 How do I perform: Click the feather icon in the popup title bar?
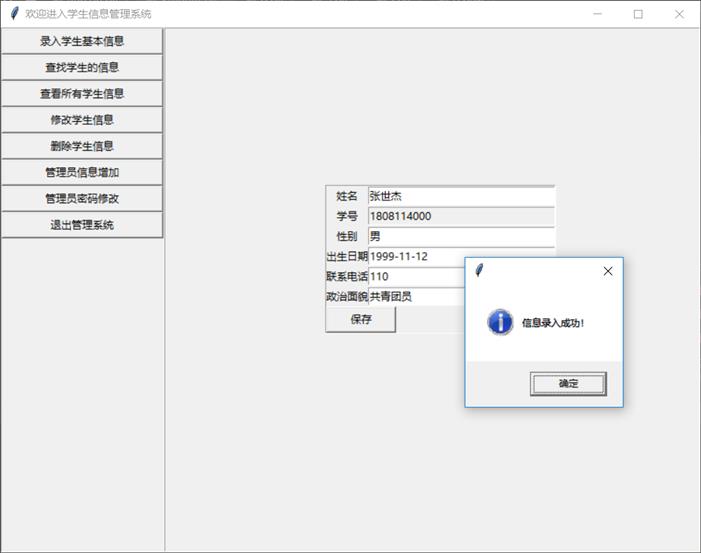point(480,271)
